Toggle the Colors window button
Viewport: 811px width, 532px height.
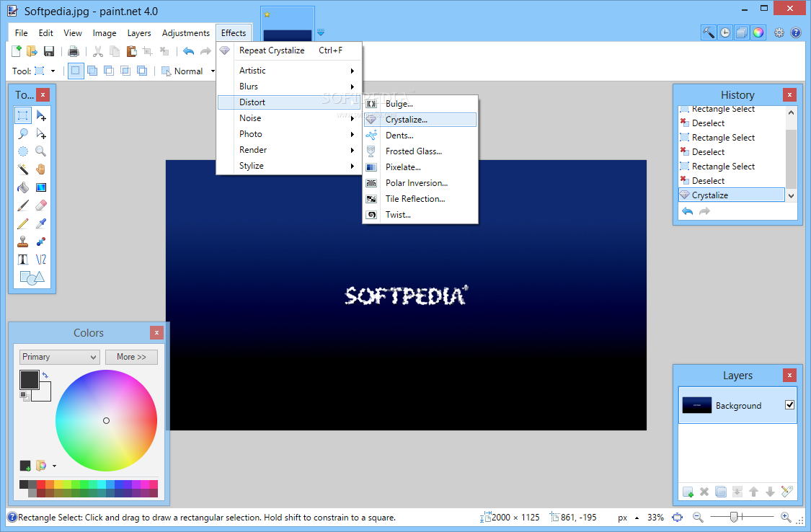point(758,32)
